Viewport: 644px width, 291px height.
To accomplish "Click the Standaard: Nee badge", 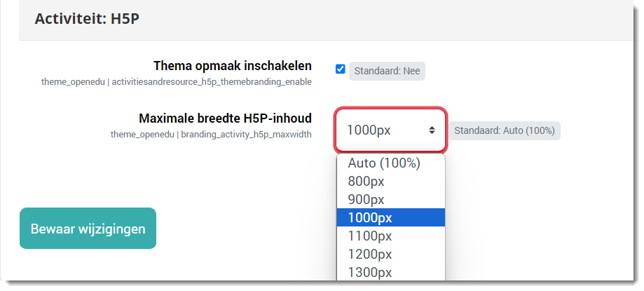I will click(x=387, y=71).
